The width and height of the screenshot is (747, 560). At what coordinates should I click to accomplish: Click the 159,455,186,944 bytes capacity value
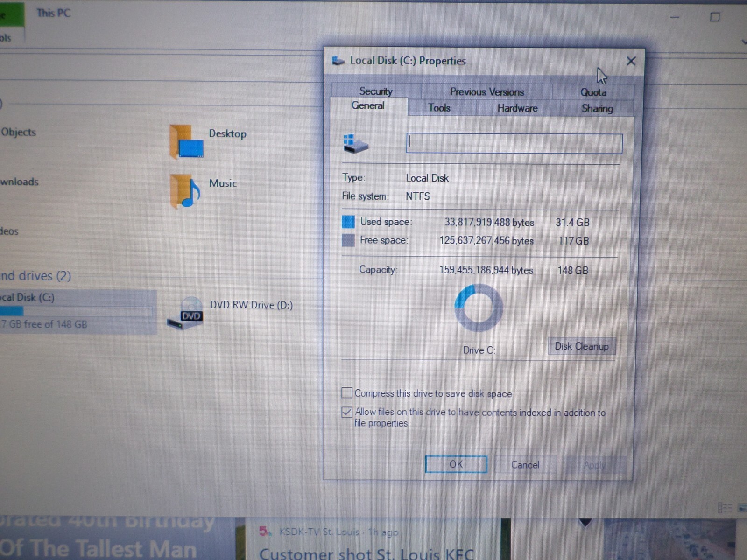click(x=486, y=270)
